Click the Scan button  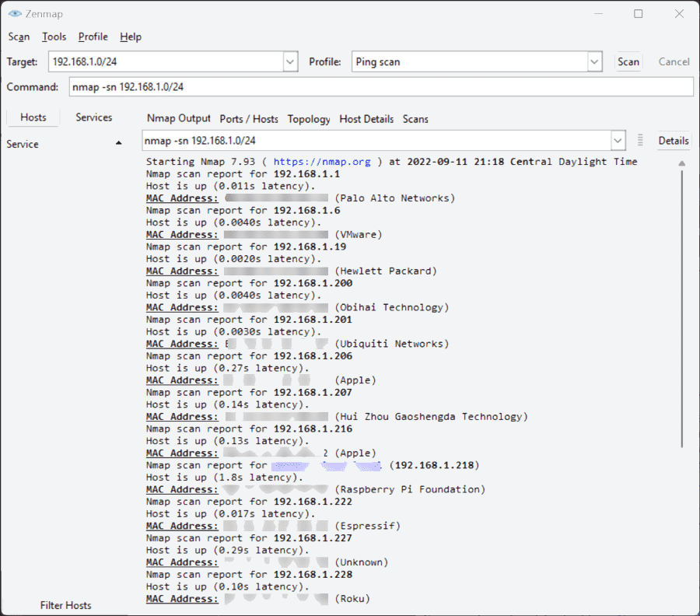point(628,61)
